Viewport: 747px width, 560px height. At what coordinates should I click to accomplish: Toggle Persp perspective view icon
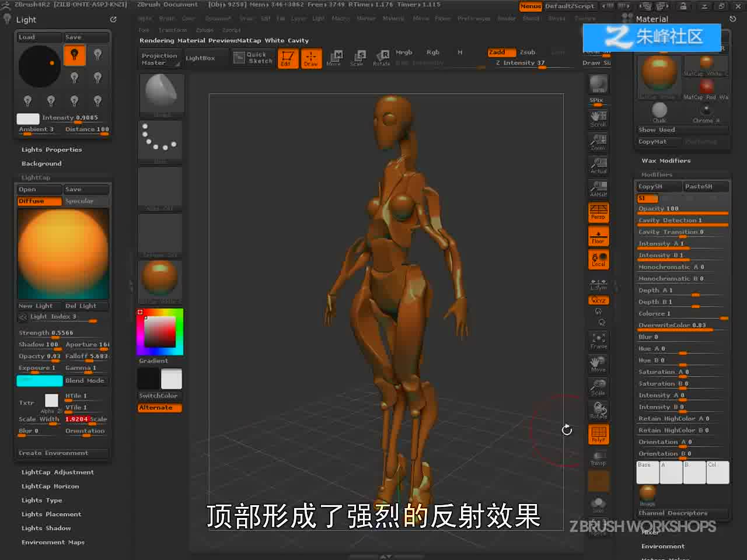pyautogui.click(x=598, y=212)
